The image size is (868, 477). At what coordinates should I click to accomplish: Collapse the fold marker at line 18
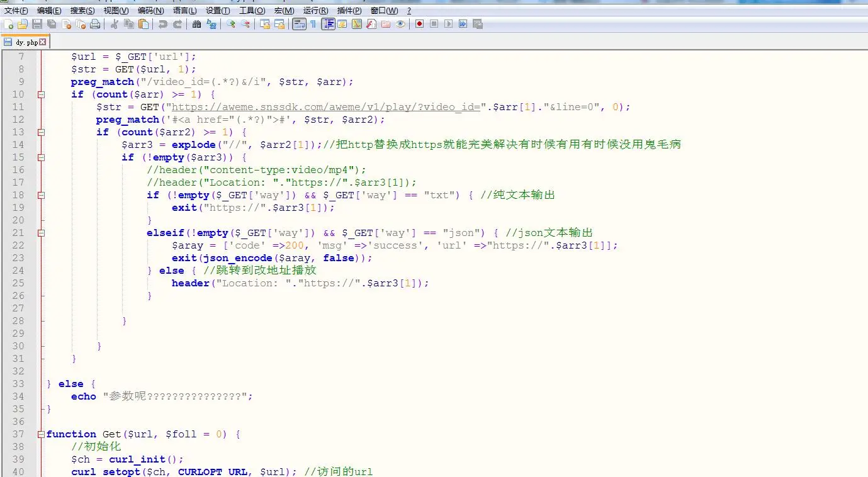[x=41, y=195]
